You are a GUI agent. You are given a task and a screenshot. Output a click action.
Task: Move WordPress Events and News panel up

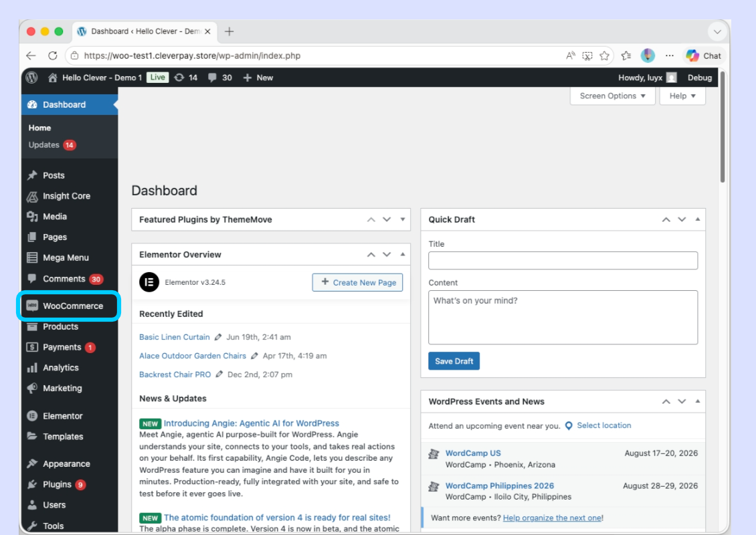[x=666, y=401]
